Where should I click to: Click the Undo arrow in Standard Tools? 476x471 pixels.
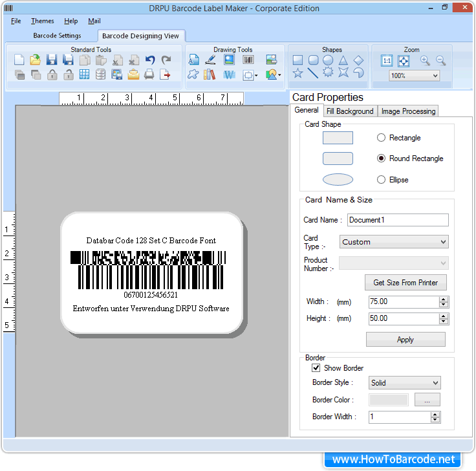pyautogui.click(x=150, y=60)
